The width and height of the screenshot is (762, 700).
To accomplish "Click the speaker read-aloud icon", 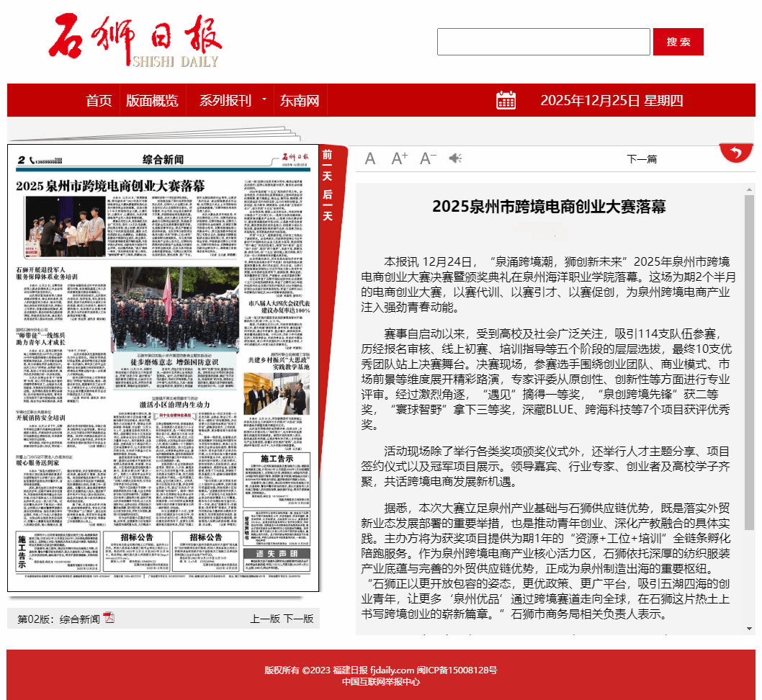I will pyautogui.click(x=455, y=158).
